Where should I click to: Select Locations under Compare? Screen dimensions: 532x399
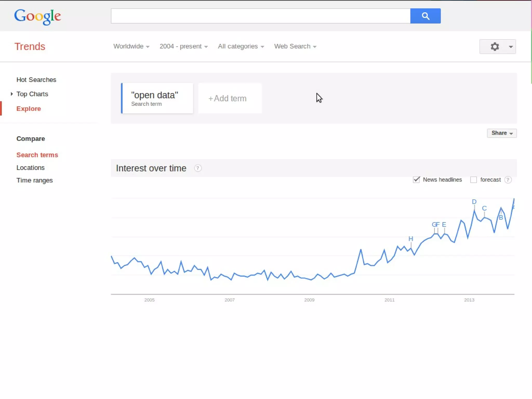30,168
